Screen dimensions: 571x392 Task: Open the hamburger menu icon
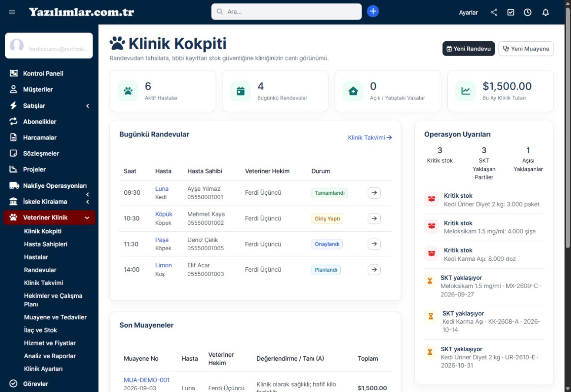[12, 12]
